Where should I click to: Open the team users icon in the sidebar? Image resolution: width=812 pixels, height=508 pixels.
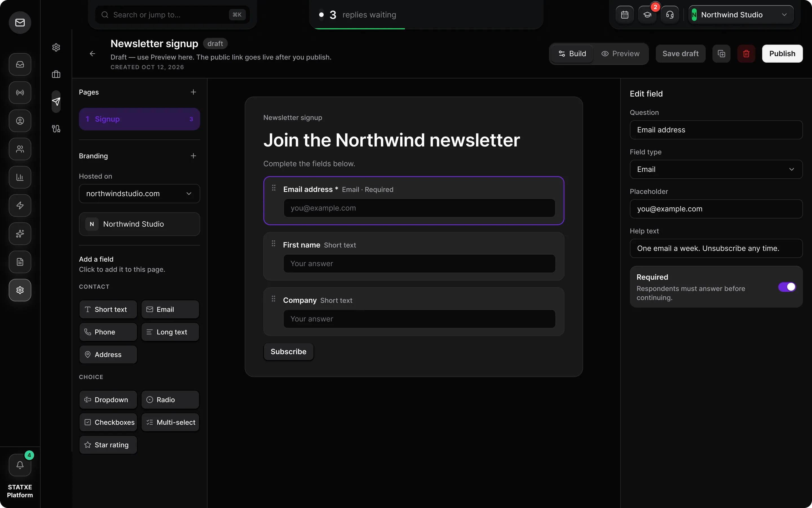coord(20,149)
